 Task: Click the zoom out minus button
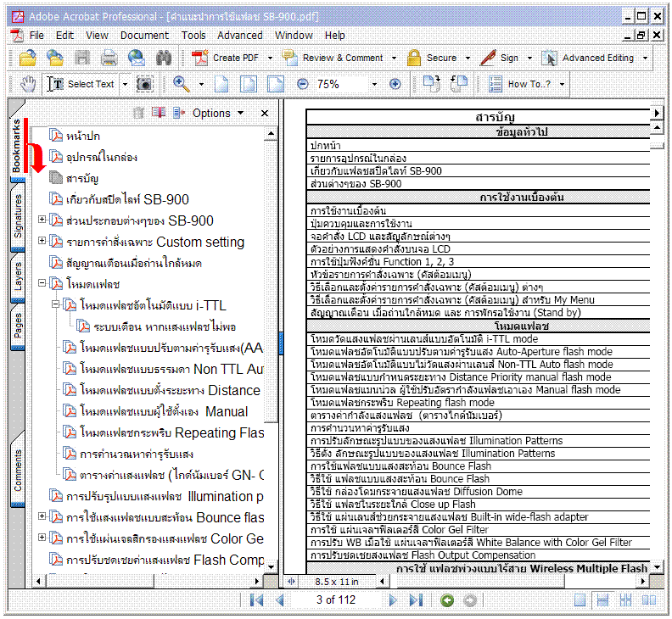click(303, 84)
